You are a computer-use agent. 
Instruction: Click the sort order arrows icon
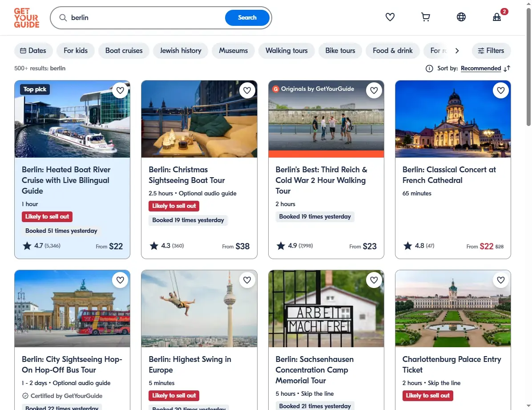click(507, 69)
